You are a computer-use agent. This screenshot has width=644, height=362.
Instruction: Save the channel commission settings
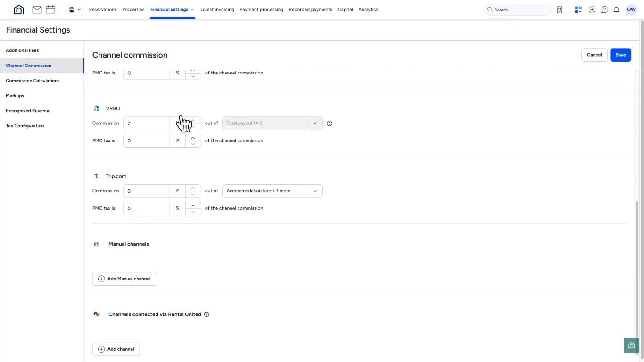(x=620, y=55)
